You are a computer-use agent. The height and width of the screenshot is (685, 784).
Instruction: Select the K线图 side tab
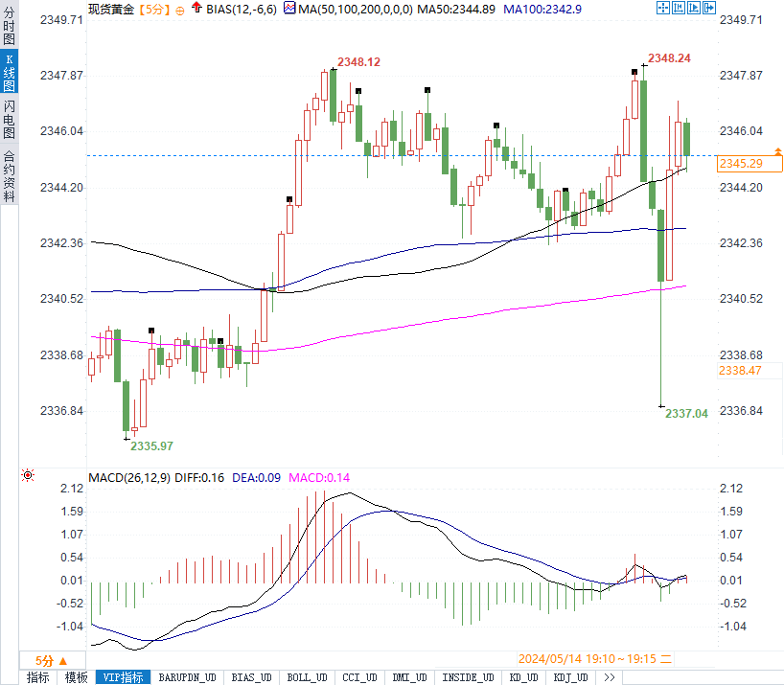[x=9, y=72]
